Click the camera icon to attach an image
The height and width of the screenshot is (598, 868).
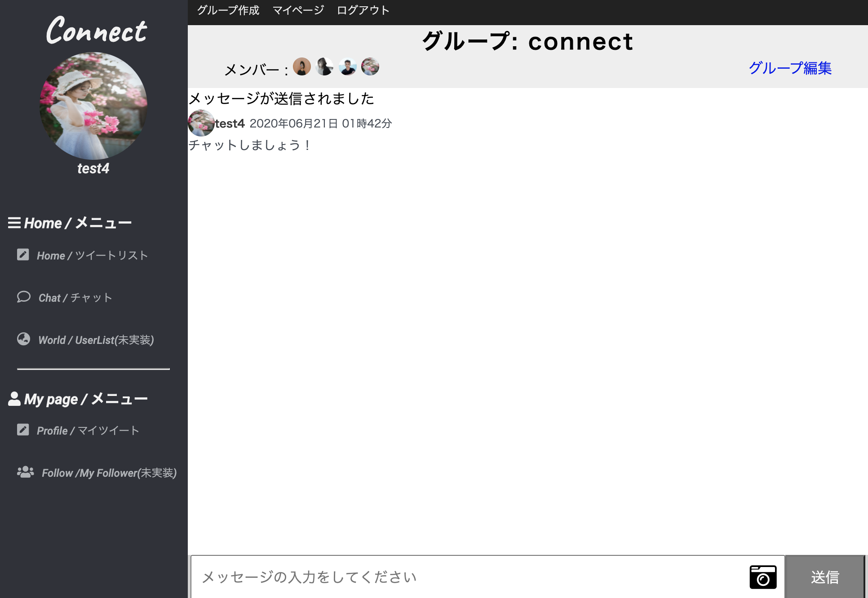762,577
